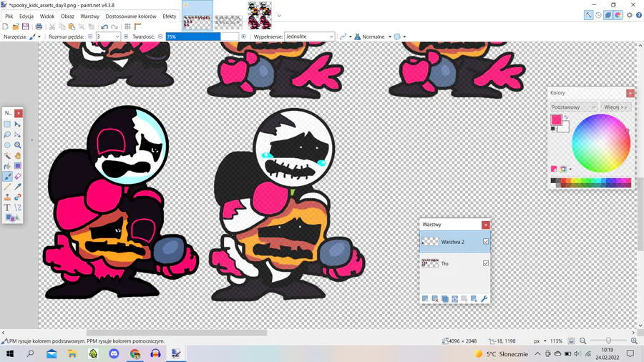Toggle the Tools window button in top-right
644x362 pixels.
click(x=589, y=15)
